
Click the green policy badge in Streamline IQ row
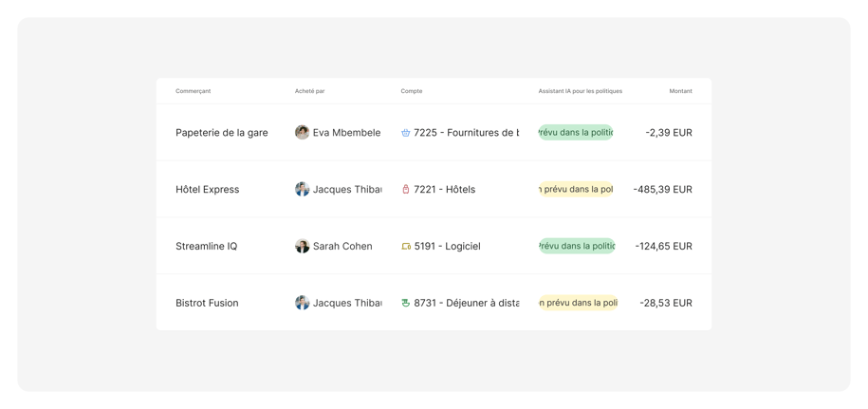577,247
